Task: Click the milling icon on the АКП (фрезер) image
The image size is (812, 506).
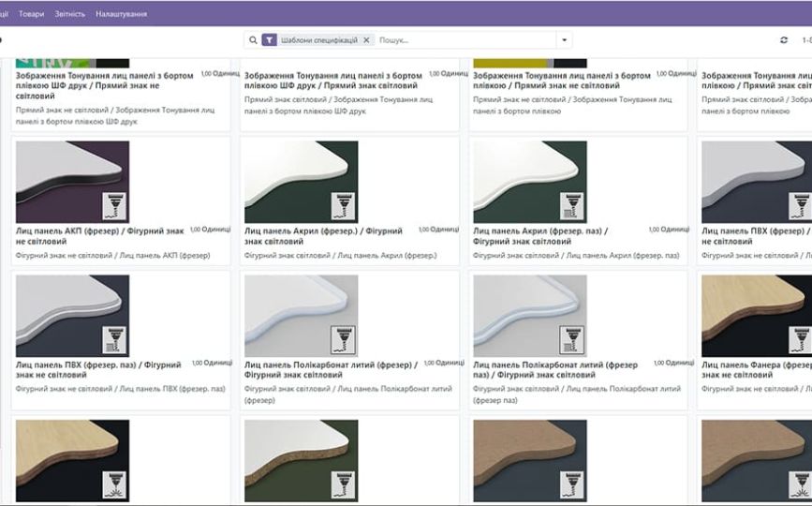Action: click(x=114, y=205)
